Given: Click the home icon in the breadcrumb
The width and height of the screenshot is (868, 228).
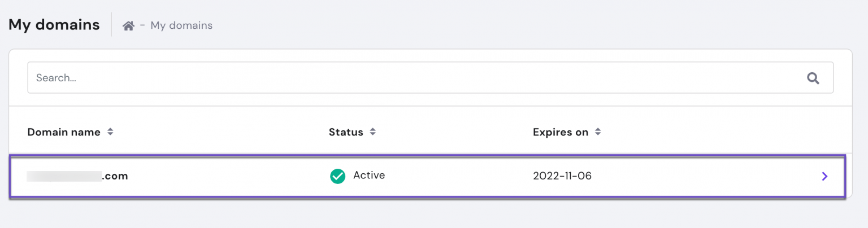Looking at the screenshot, I should [128, 25].
